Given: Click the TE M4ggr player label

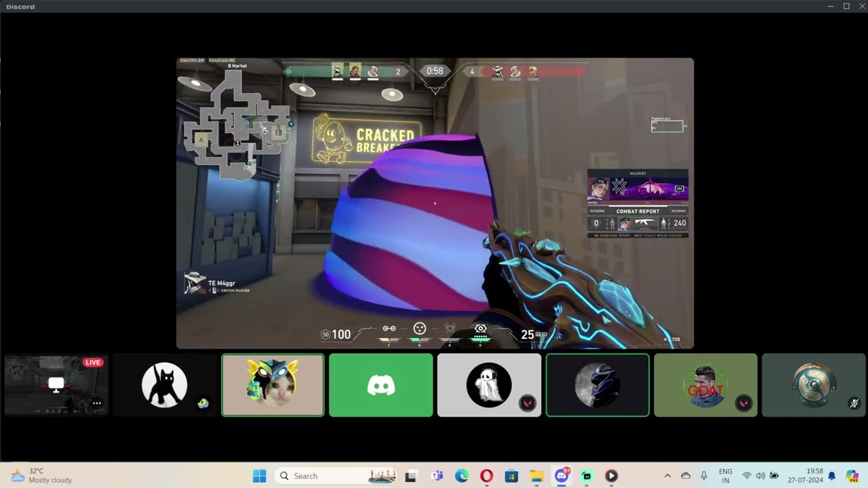Looking at the screenshot, I should pos(221,283).
